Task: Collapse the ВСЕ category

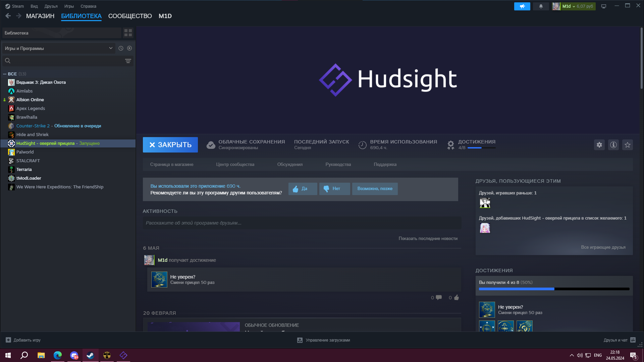Action: [5, 74]
